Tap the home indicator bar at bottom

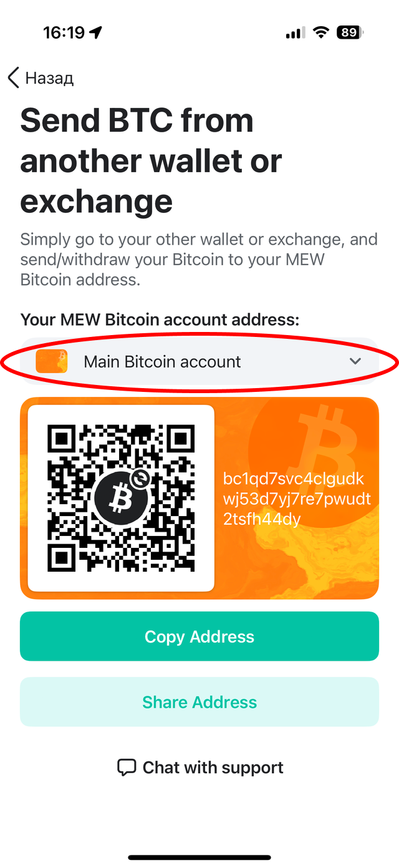pos(199,857)
